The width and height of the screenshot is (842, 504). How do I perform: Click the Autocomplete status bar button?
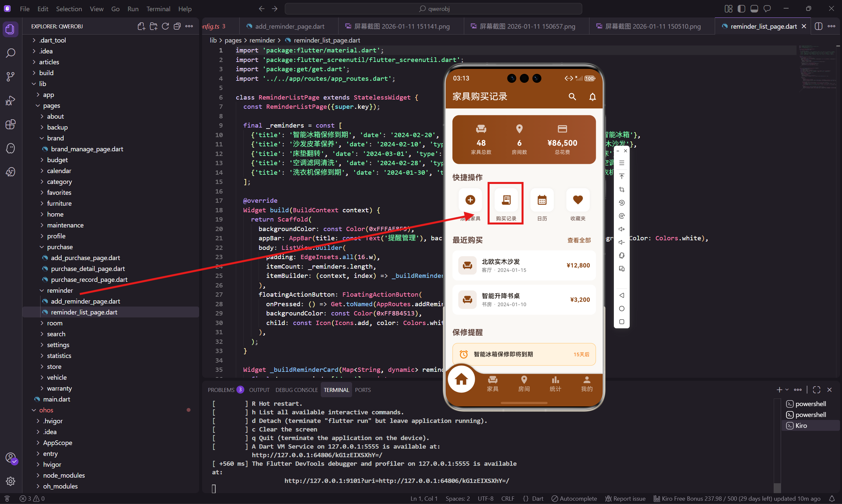coord(574,499)
